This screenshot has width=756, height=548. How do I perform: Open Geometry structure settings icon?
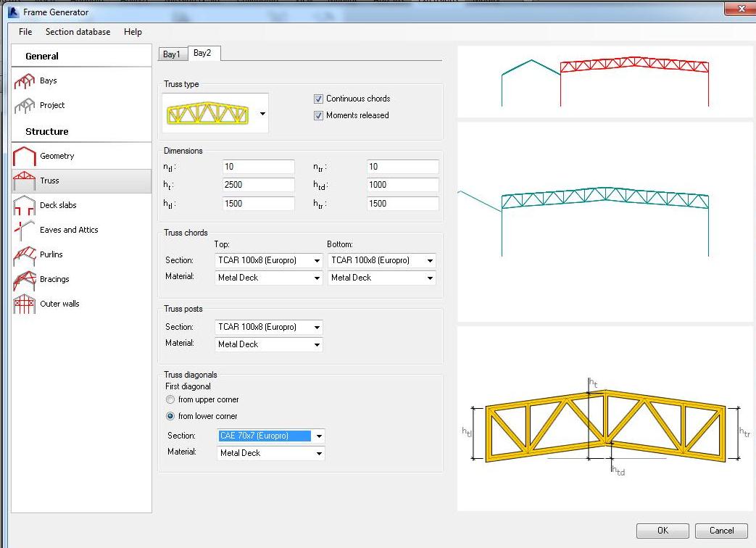pos(25,156)
